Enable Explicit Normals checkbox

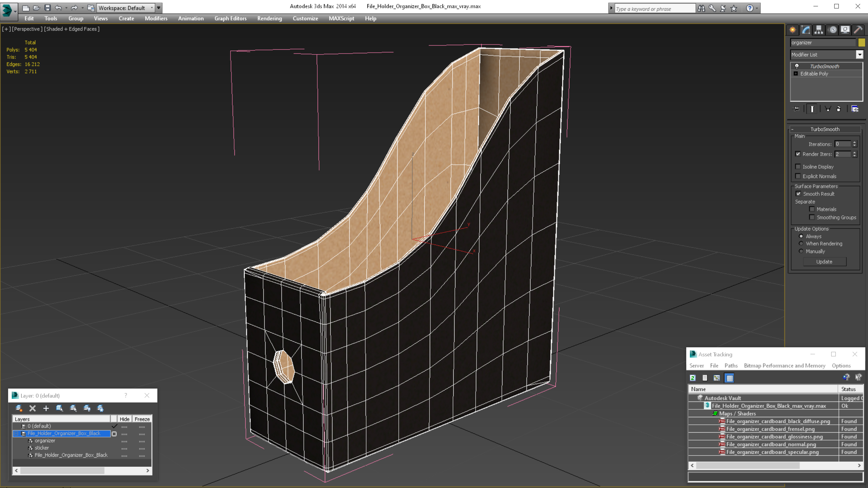coord(798,176)
